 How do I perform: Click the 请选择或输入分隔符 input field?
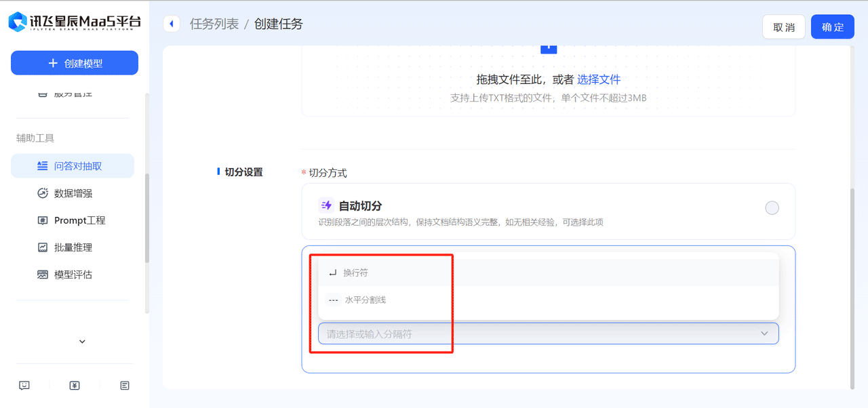click(529, 333)
